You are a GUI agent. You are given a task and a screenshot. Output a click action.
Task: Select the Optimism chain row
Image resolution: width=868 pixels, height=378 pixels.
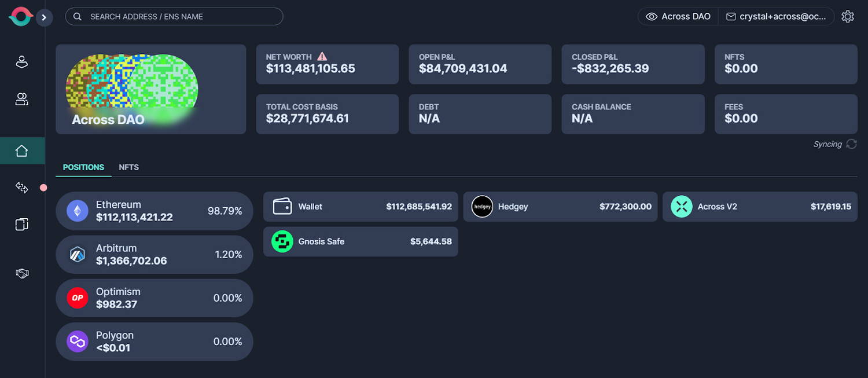(155, 298)
